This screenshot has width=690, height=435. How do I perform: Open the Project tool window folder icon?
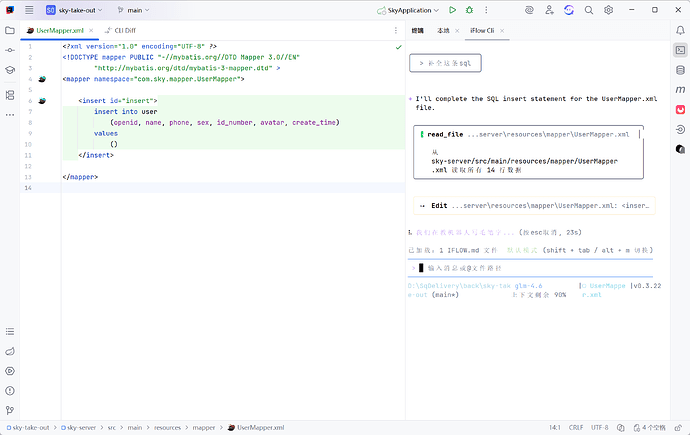pyautogui.click(x=10, y=31)
